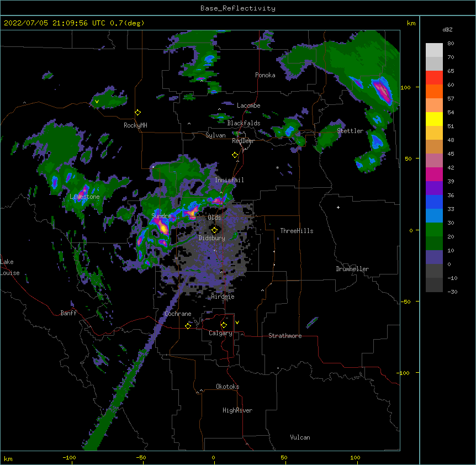
Task: Click the Innisfail city label
Action: [x=229, y=180]
